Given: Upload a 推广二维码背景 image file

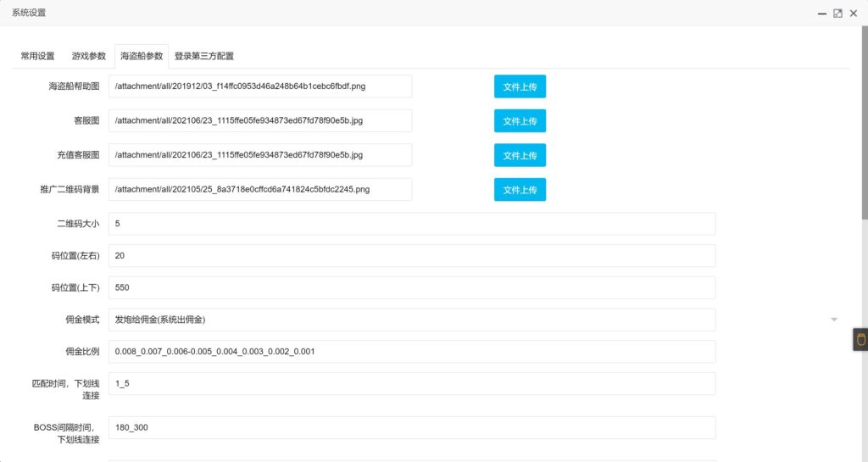Looking at the screenshot, I should tap(520, 190).
